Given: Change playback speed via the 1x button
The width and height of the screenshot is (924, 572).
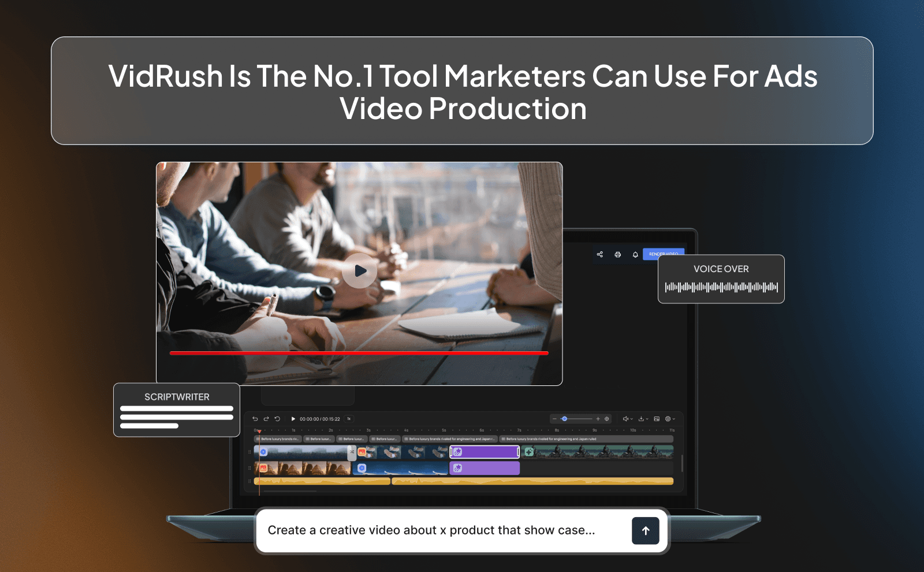Looking at the screenshot, I should point(349,419).
